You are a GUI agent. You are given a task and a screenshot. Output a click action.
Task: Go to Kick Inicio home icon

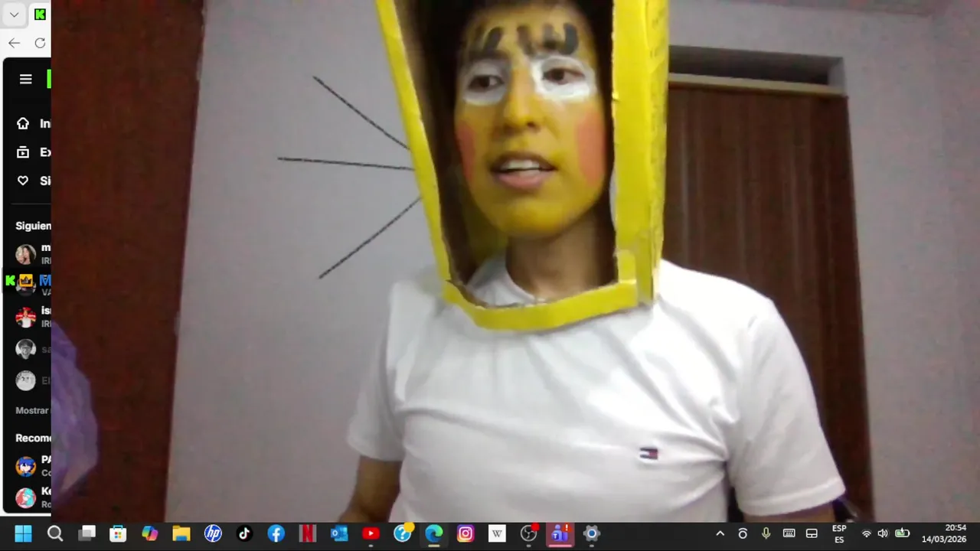click(23, 123)
